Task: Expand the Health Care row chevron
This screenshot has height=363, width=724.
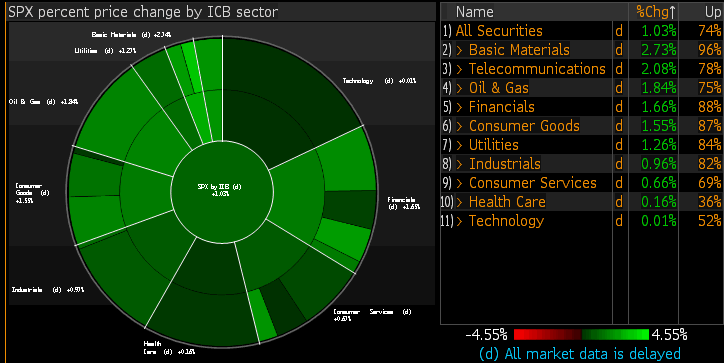Action: (459, 202)
